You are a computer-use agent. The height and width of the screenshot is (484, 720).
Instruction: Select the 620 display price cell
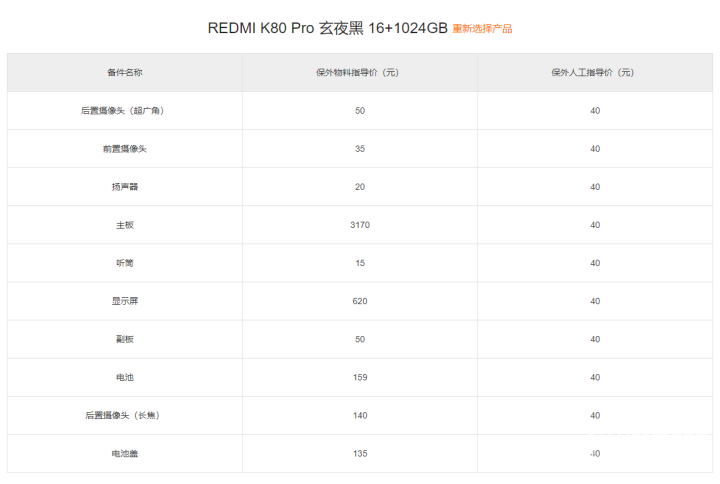360,301
